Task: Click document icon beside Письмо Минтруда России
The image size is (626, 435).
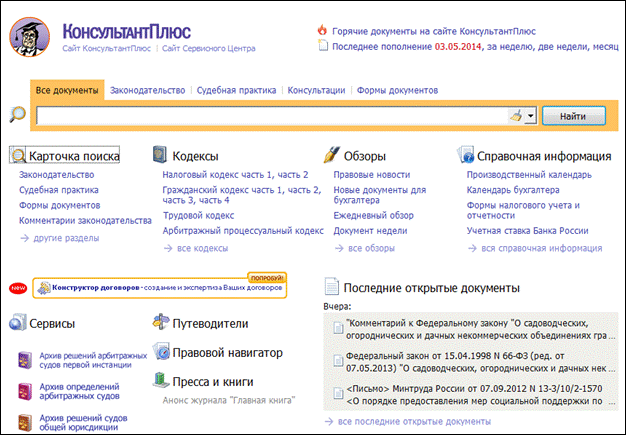Action: click(338, 393)
